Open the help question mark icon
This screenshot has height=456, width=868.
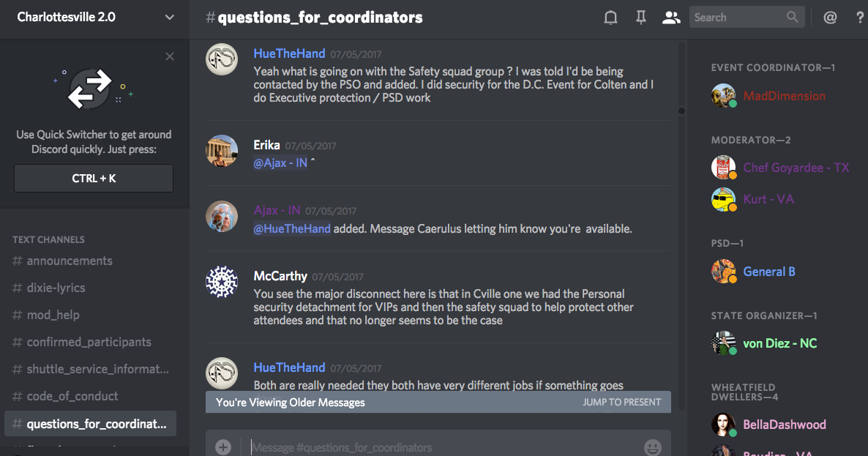click(860, 18)
